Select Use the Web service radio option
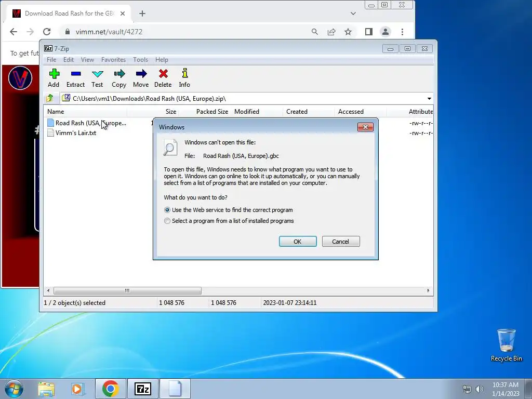The image size is (532, 399). tap(167, 210)
